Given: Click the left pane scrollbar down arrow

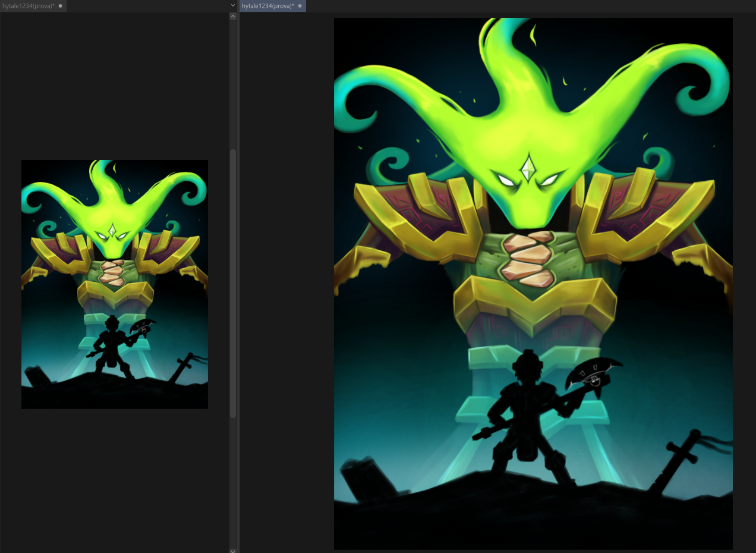Looking at the screenshot, I should (233, 551).
